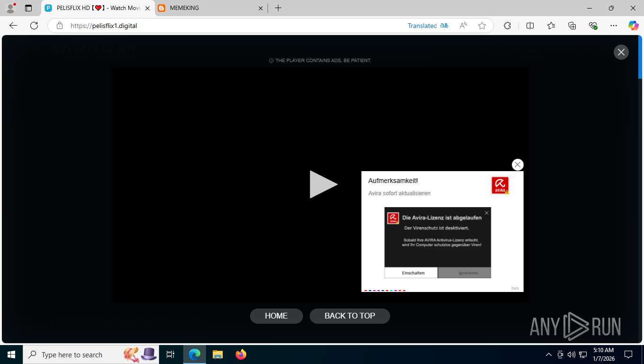644x364 pixels.
Task: Show hidden system tray icons
Action: coord(549,355)
